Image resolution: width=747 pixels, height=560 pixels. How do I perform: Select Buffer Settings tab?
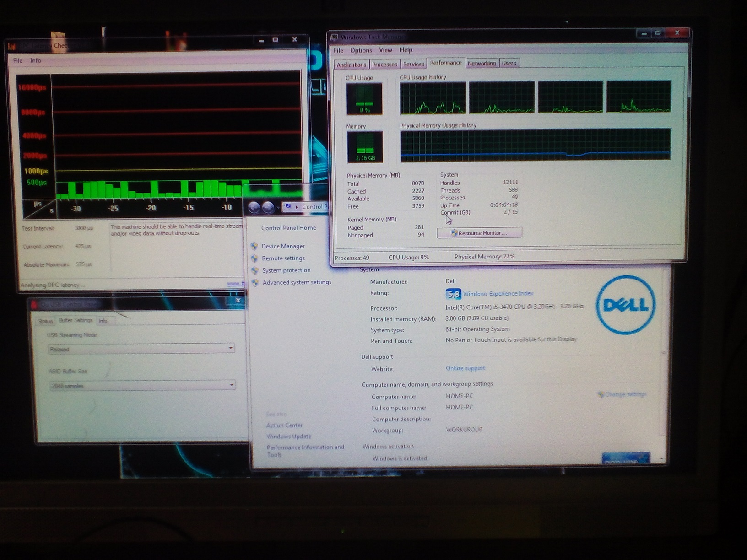[x=76, y=320]
